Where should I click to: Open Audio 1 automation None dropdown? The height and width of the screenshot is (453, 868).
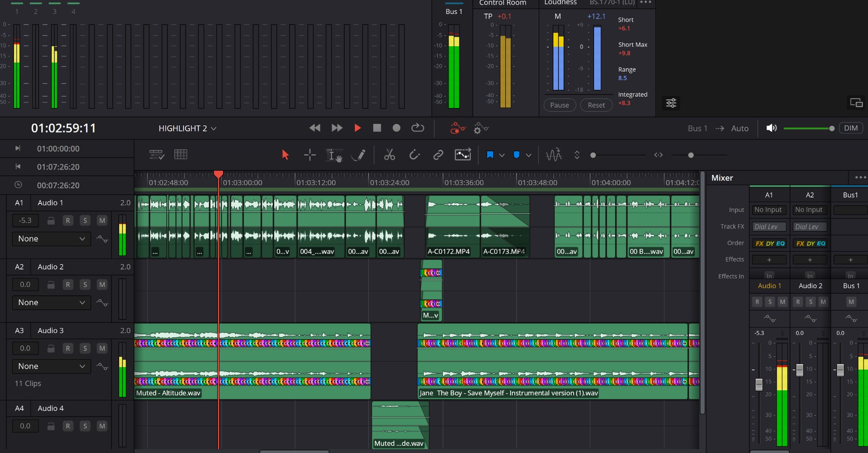[x=51, y=239]
